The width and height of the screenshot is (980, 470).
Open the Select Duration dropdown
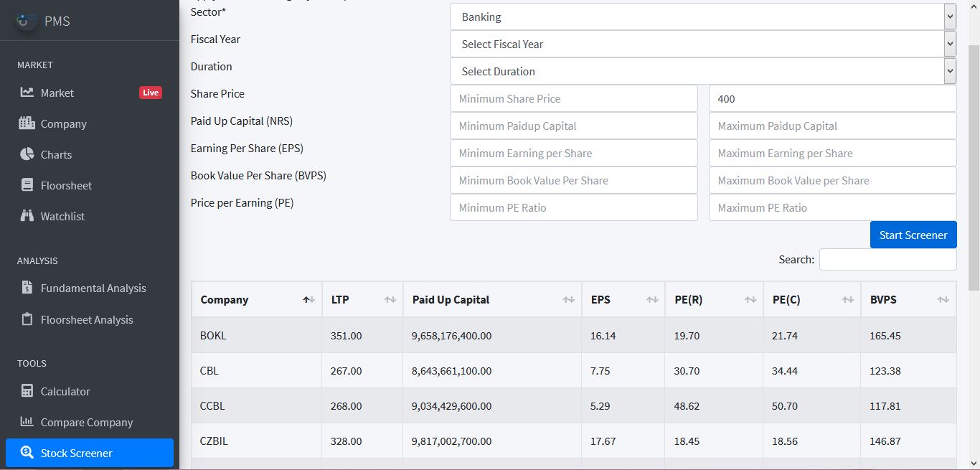(702, 71)
